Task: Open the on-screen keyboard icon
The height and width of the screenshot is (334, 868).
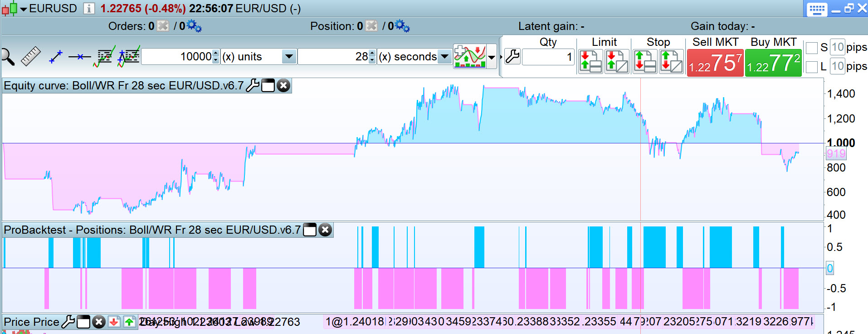Action: 817,9
